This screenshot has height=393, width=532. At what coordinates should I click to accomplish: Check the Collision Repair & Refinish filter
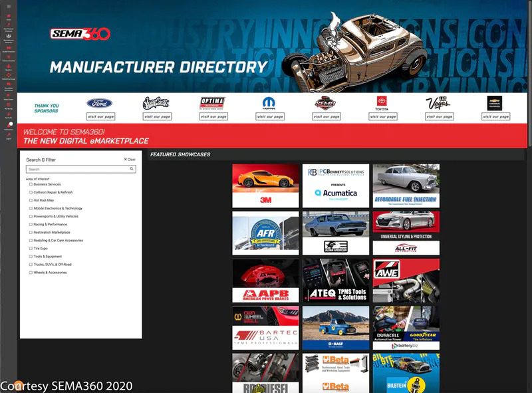click(31, 192)
